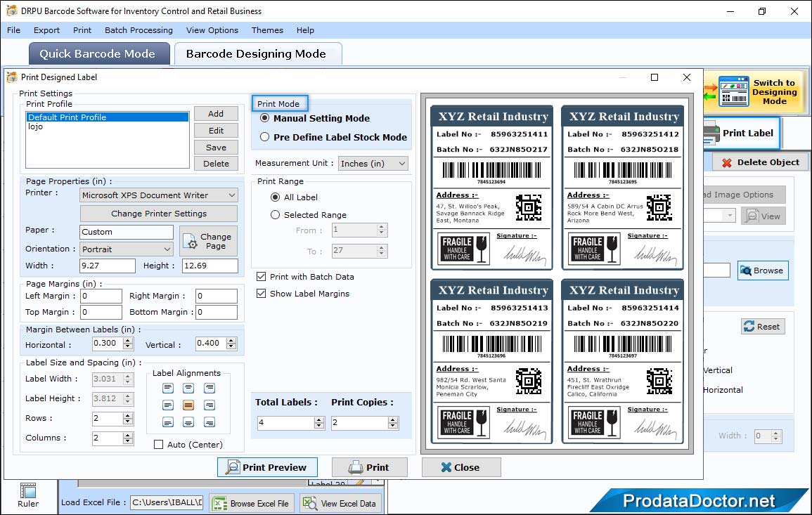
Task: Open Orientation Portrait dropdown
Action: point(127,249)
